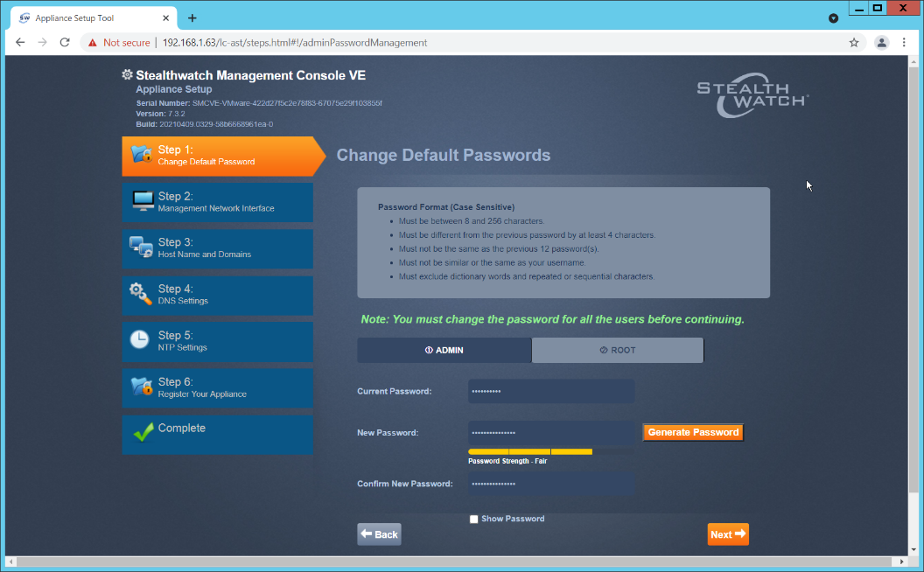Viewport: 924px width, 572px height.
Task: Open the browser profile avatar icon
Action: click(881, 42)
